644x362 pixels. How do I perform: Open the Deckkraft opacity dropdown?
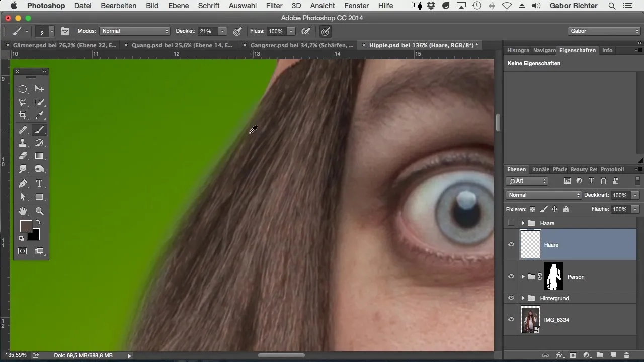[x=636, y=195]
